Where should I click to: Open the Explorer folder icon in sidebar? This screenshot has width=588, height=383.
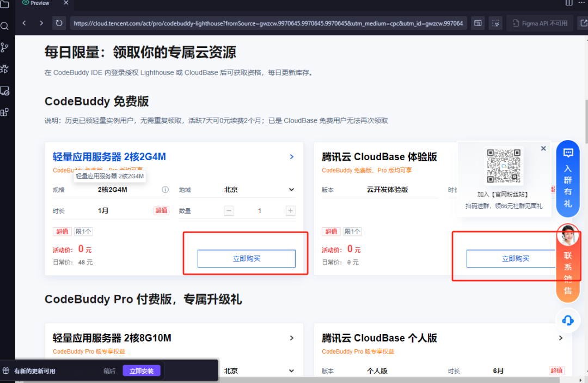pyautogui.click(x=4, y=4)
